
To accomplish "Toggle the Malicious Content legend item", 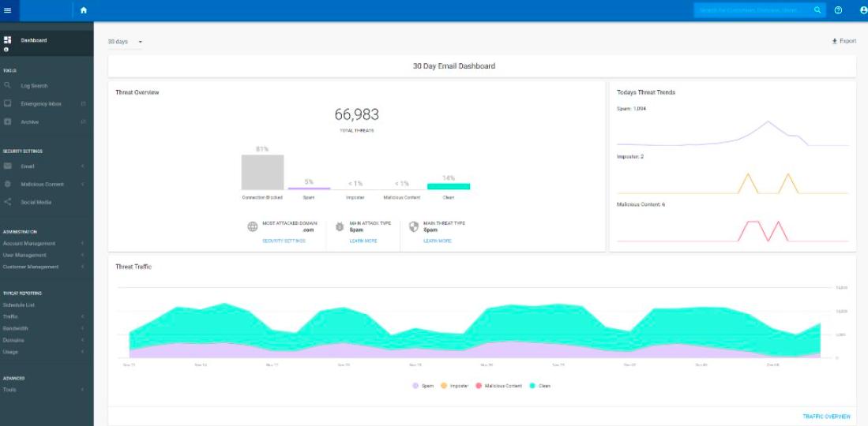I will click(x=498, y=386).
